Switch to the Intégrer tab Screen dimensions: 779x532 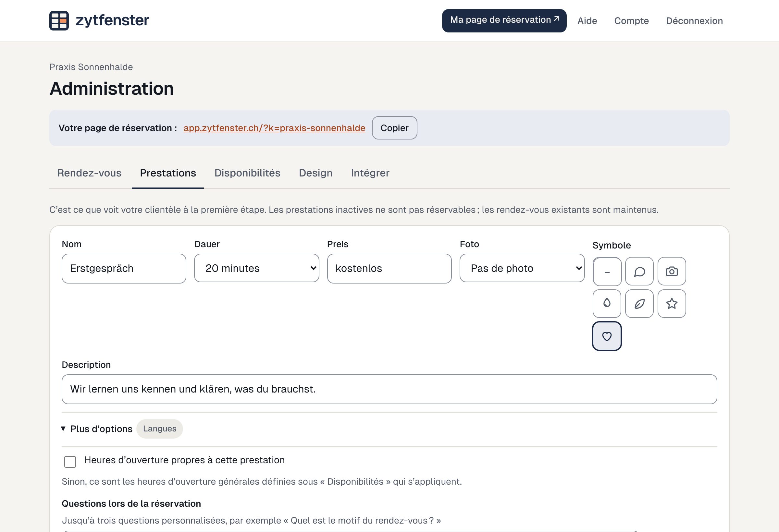pos(370,173)
